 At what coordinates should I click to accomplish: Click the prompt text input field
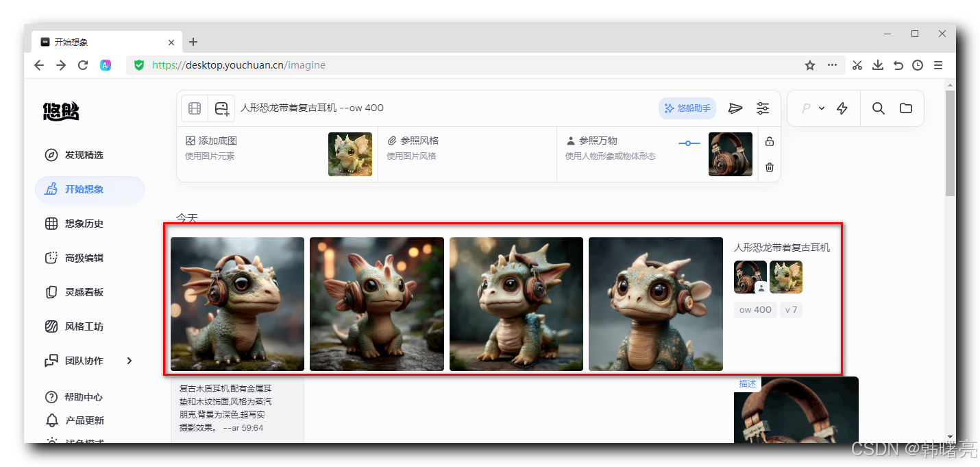(x=445, y=108)
